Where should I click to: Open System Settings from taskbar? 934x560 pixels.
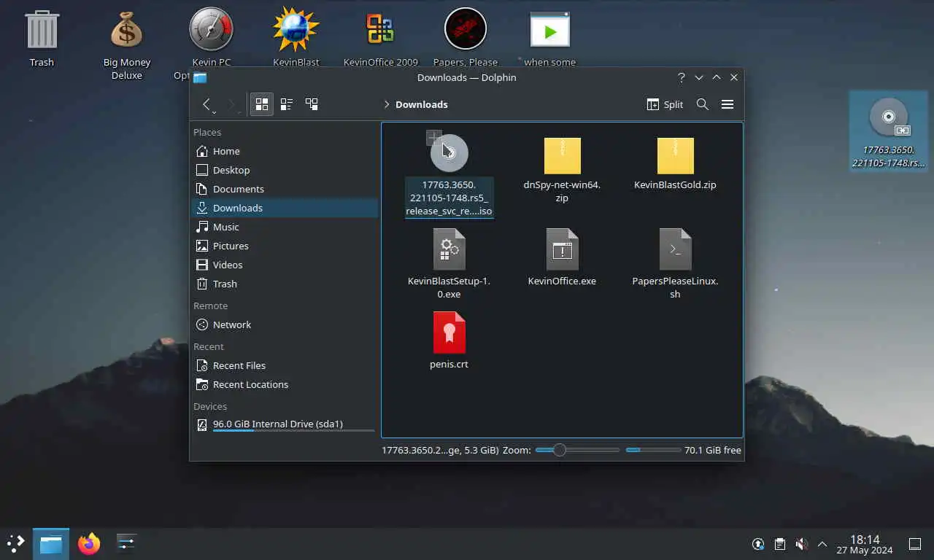(x=126, y=543)
